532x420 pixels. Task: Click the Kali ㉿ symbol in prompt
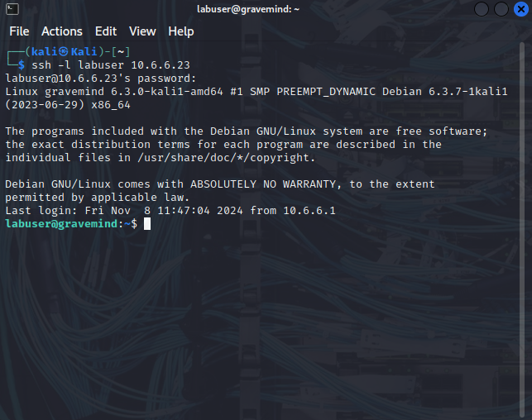click(x=64, y=51)
